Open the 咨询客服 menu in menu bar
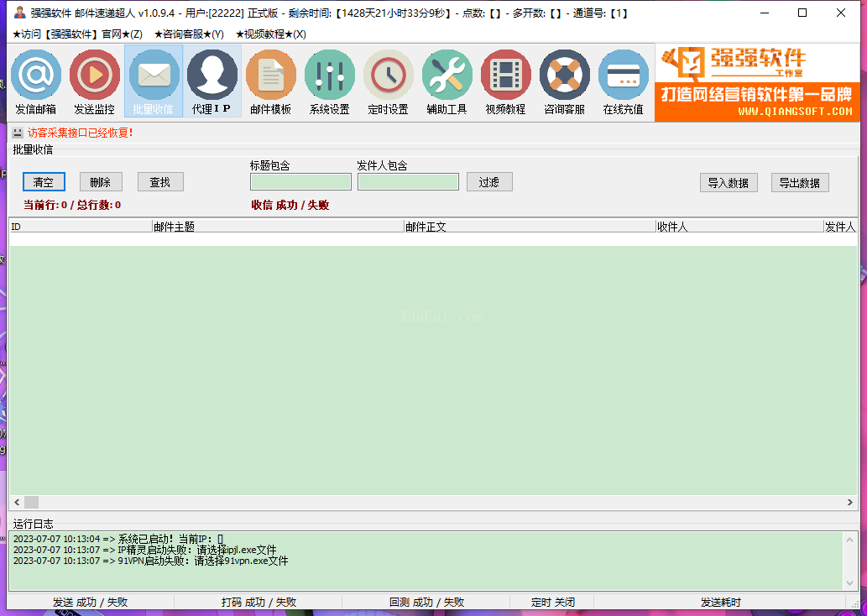 [189, 34]
